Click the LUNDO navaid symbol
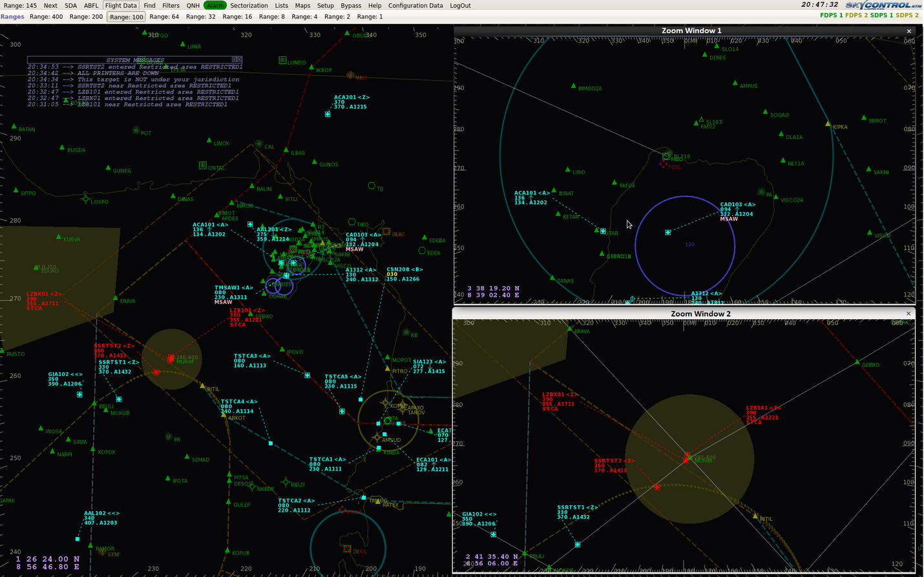 tap(282, 60)
